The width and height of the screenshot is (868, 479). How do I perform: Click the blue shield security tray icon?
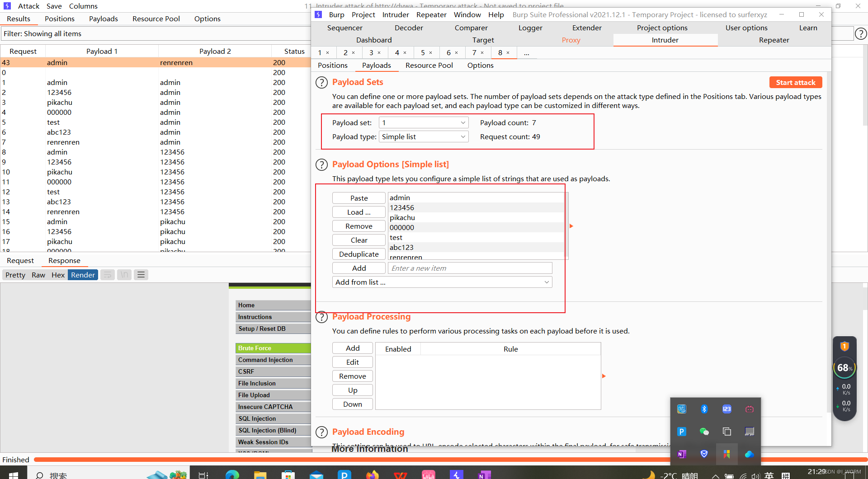704,454
